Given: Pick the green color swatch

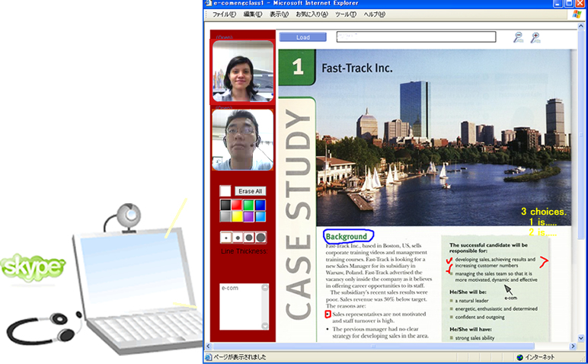Looking at the screenshot, I should pyautogui.click(x=248, y=205).
